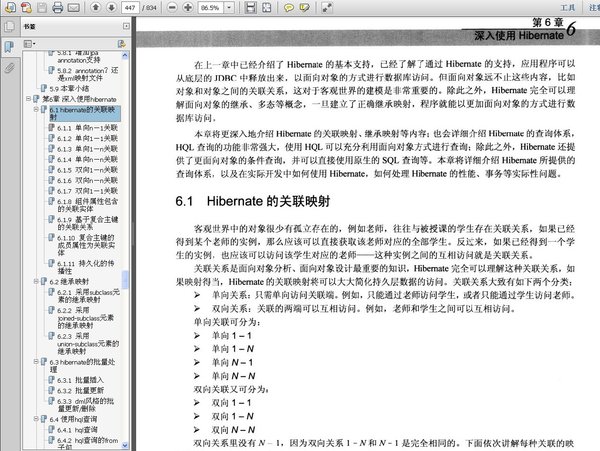Zoom out with the minus button

pyautogui.click(x=172, y=7)
